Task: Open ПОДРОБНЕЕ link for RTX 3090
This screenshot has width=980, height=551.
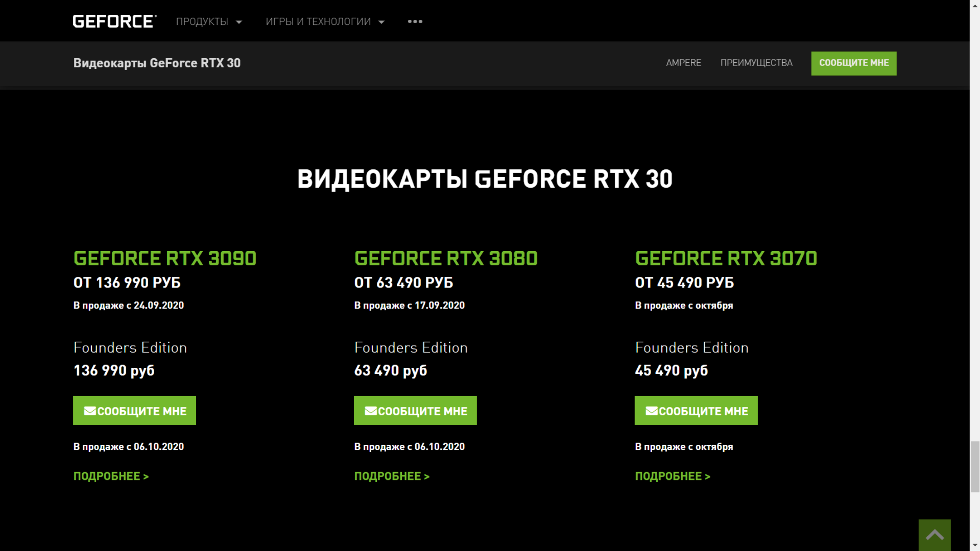Action: (x=111, y=476)
